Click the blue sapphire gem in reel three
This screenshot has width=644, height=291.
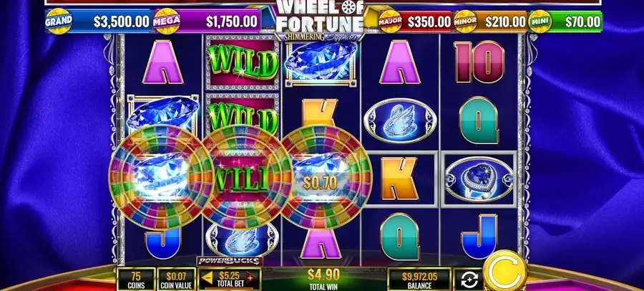coord(321,62)
